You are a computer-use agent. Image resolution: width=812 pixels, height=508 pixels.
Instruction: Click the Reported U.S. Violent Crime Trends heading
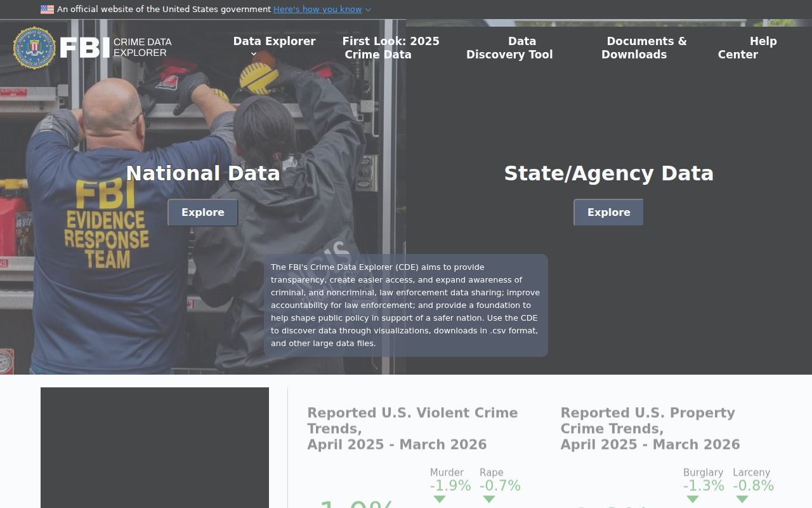click(413, 429)
